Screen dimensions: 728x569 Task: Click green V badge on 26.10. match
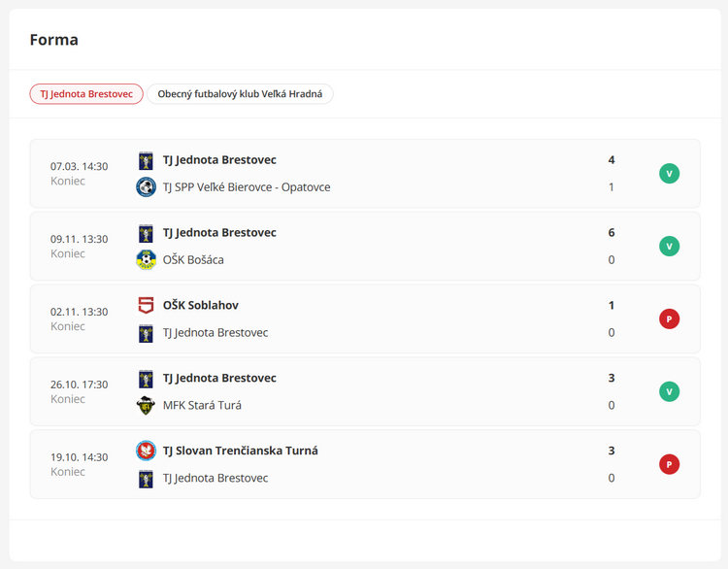tap(669, 392)
